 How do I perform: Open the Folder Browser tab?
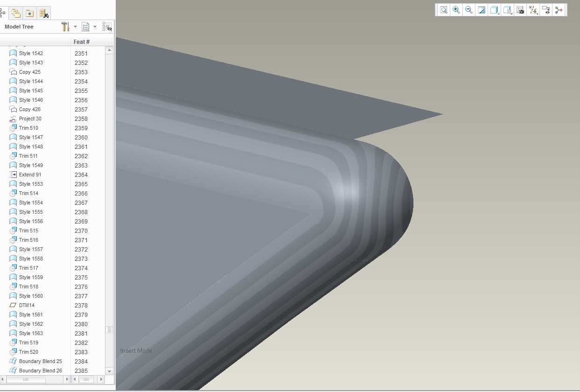(x=16, y=13)
